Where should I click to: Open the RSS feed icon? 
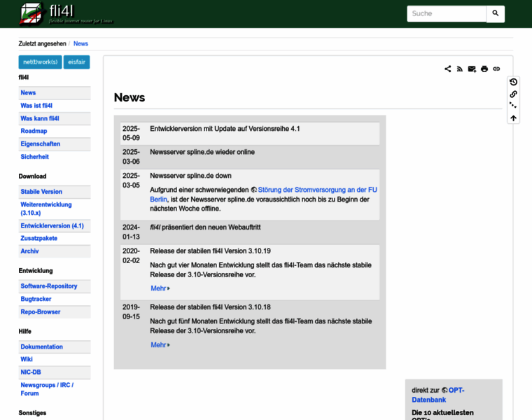pos(460,69)
